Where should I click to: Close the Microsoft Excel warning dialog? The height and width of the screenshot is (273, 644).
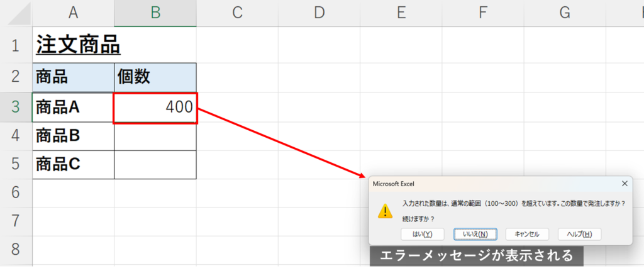[625, 184]
